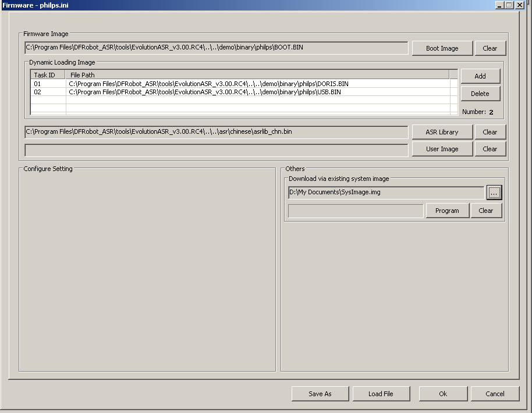
Task: Select the BOOT.BIN path field
Action: click(217, 48)
